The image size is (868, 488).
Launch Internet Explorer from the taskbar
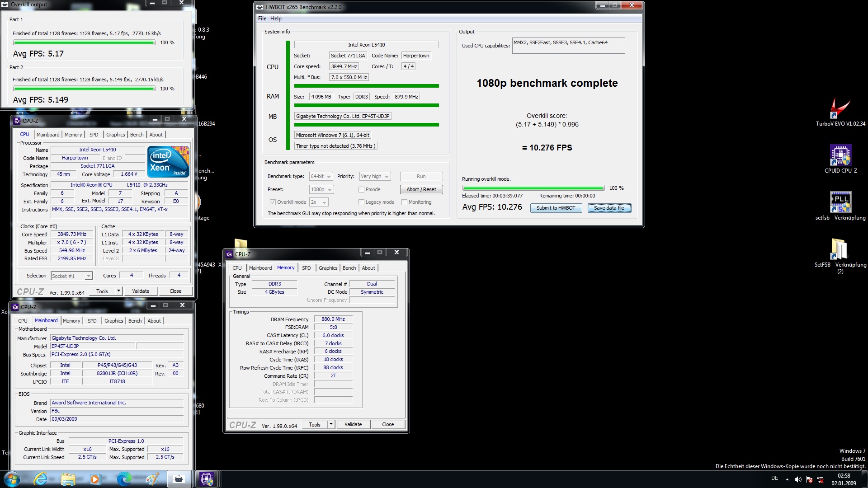tap(41, 479)
